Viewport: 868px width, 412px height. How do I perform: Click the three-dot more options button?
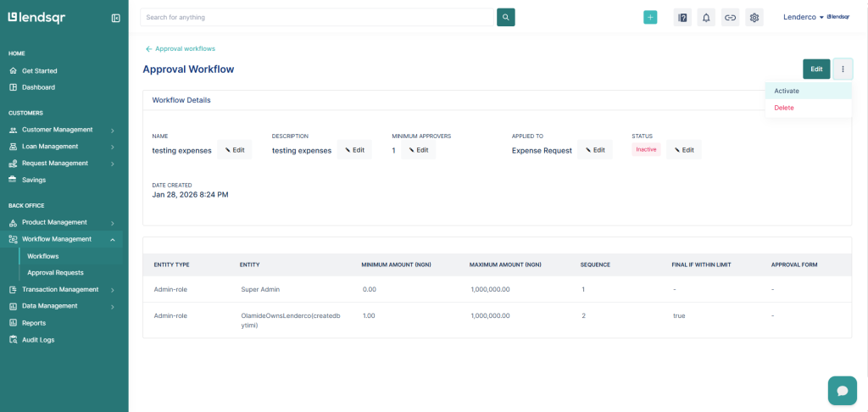point(842,70)
